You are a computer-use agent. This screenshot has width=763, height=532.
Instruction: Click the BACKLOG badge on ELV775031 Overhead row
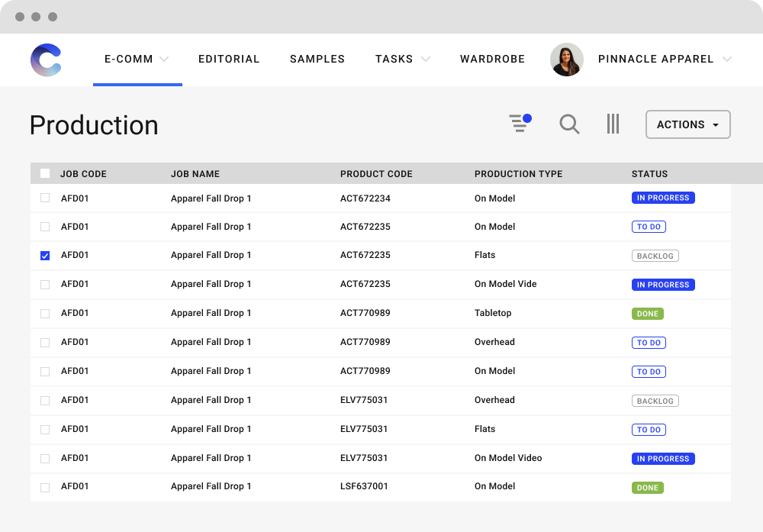[x=655, y=400]
